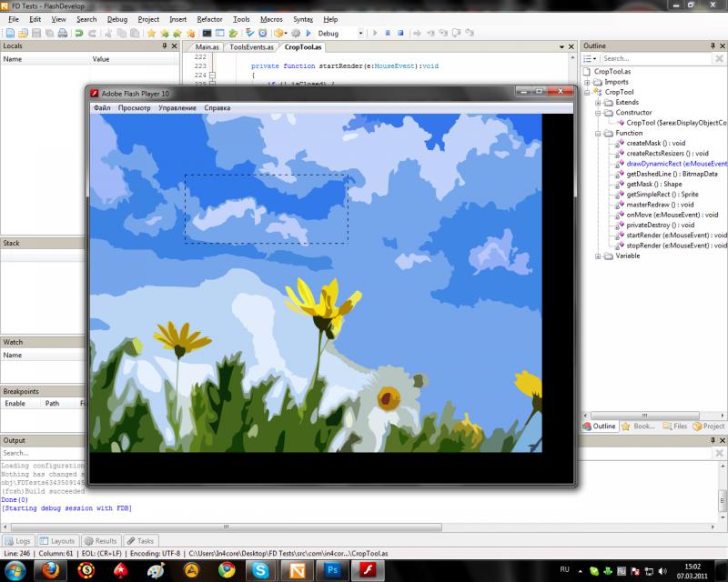Click the blue Test Movie play icon

click(308, 33)
